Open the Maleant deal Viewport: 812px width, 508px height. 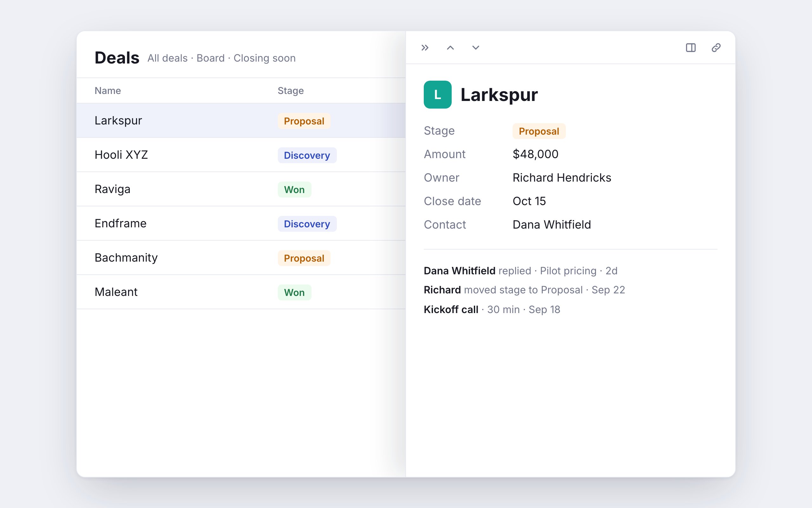pos(241,292)
